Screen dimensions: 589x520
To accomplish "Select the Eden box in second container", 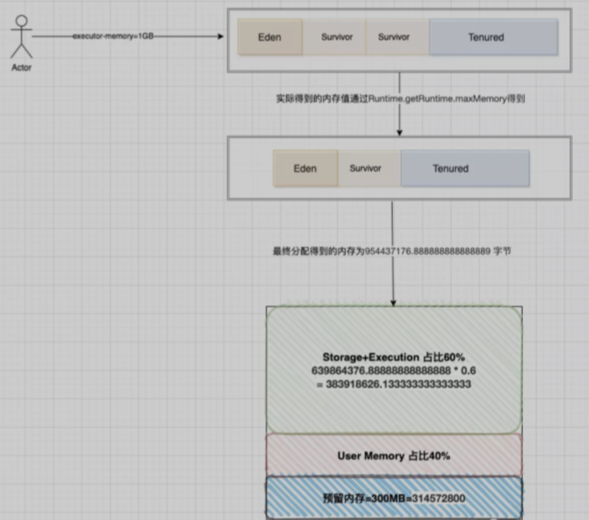I will point(305,168).
